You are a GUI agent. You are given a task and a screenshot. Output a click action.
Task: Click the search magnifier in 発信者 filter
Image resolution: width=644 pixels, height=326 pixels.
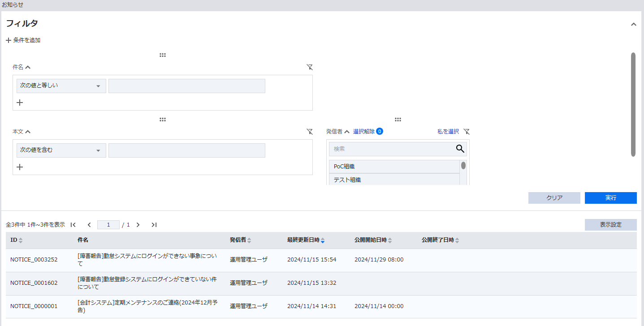click(x=460, y=149)
